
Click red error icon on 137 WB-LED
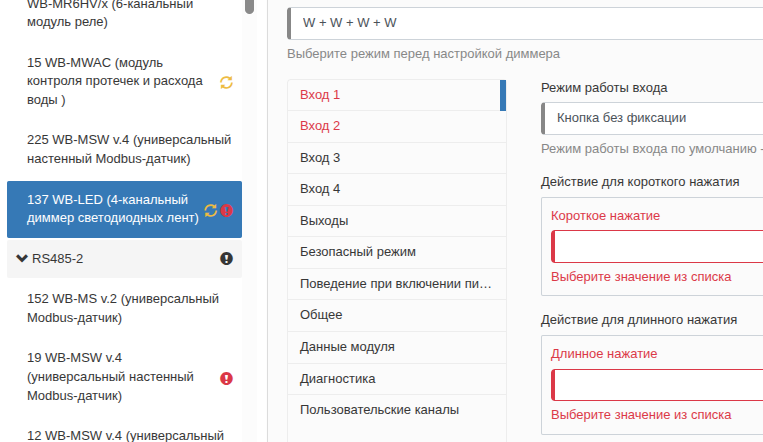[x=227, y=210]
